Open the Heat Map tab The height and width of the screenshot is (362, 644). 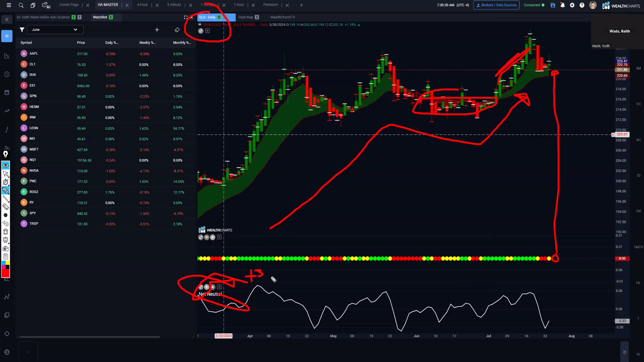[x=246, y=17]
